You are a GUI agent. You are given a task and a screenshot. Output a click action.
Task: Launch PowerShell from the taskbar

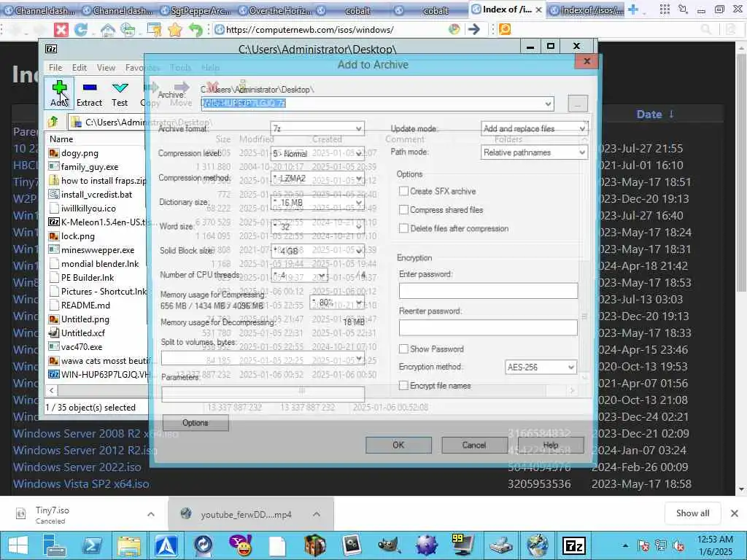click(x=91, y=545)
